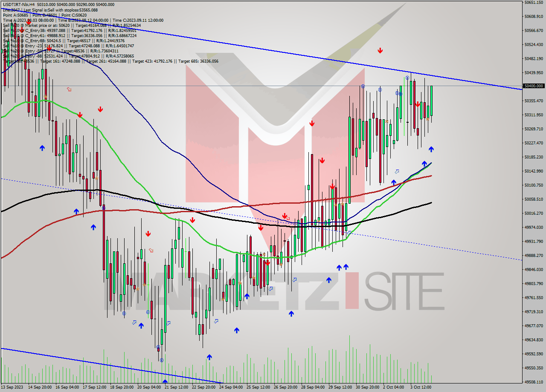The height and width of the screenshot is (392, 546).
Task: Click price axis label 49803.790
Action: (534, 283)
